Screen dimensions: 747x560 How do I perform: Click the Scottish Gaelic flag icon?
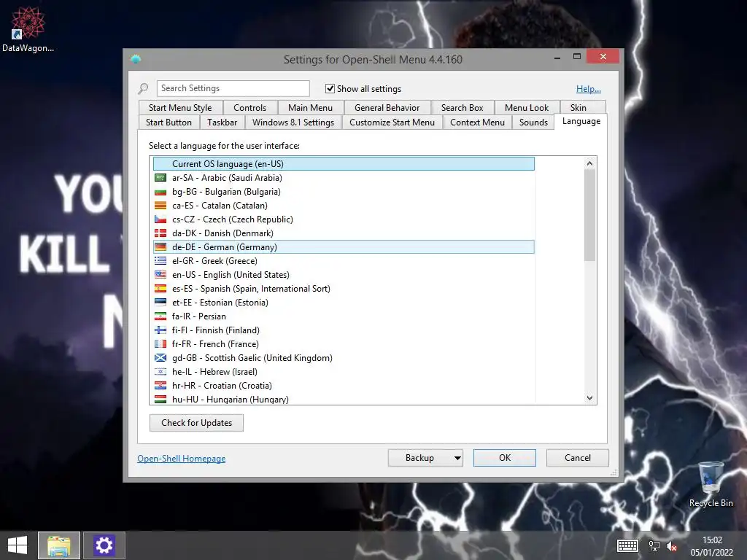pos(160,357)
